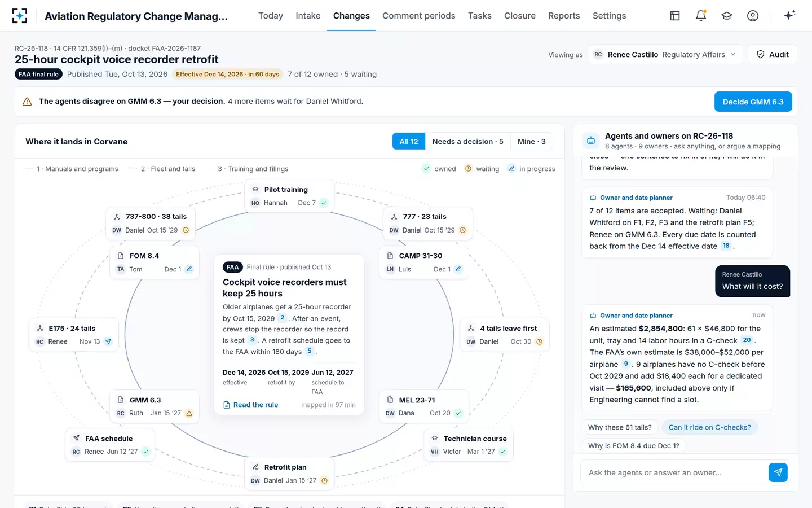Click the in-progress pencil icon on FOM 8.4

coord(189,269)
